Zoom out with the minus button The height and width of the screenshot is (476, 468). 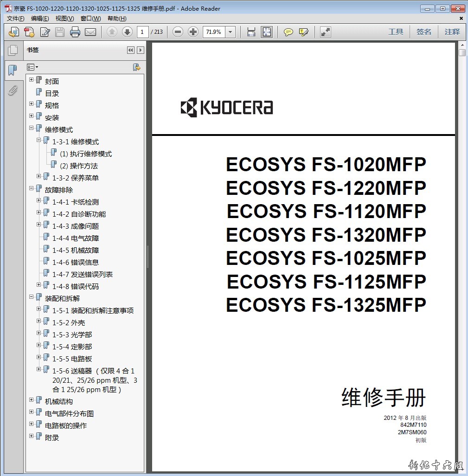point(178,32)
